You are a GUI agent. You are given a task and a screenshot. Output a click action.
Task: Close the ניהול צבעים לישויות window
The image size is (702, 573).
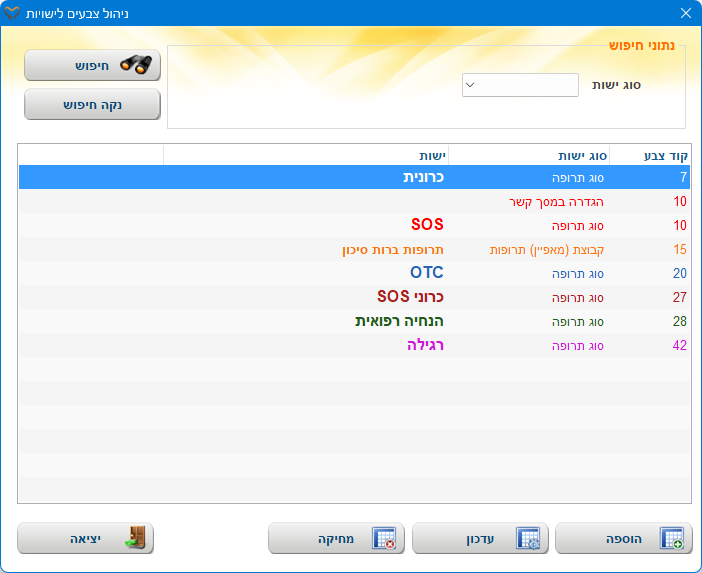(x=685, y=13)
